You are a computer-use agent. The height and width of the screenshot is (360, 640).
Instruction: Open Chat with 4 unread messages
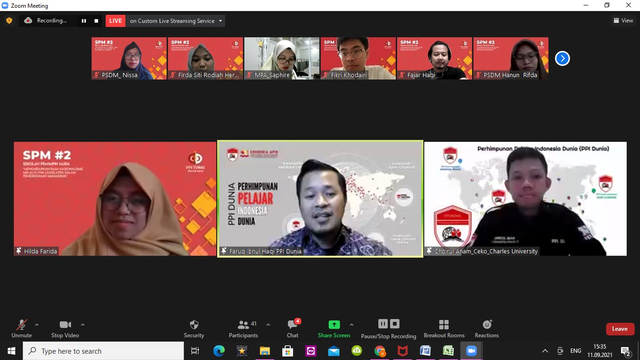tap(292, 329)
